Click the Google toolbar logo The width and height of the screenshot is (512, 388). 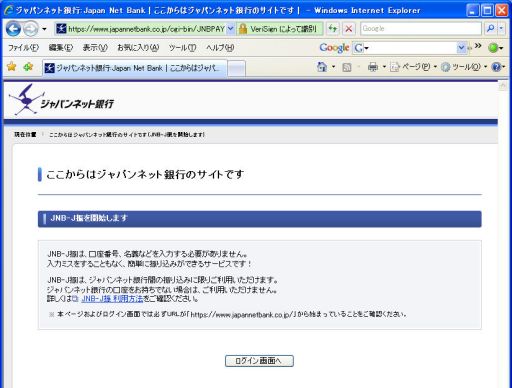pos(334,48)
